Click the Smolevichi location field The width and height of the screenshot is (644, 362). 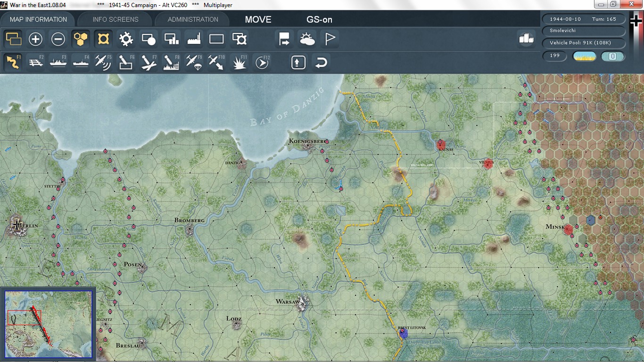(584, 30)
